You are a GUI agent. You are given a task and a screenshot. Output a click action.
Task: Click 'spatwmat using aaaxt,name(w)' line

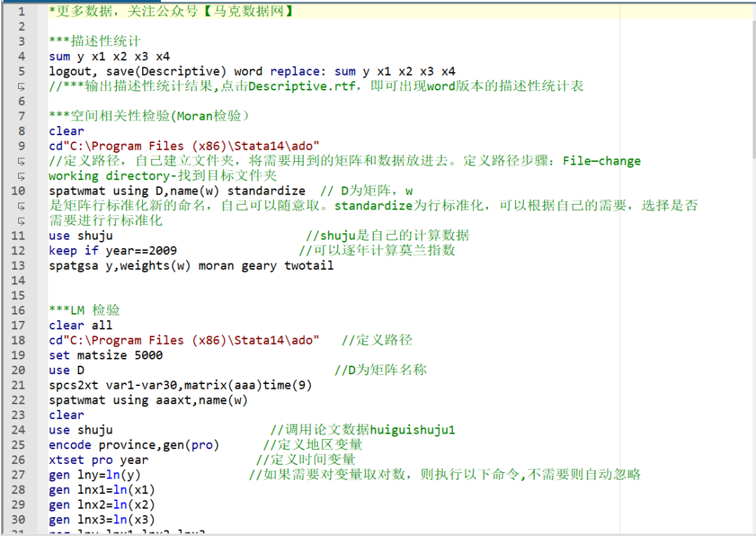(148, 401)
